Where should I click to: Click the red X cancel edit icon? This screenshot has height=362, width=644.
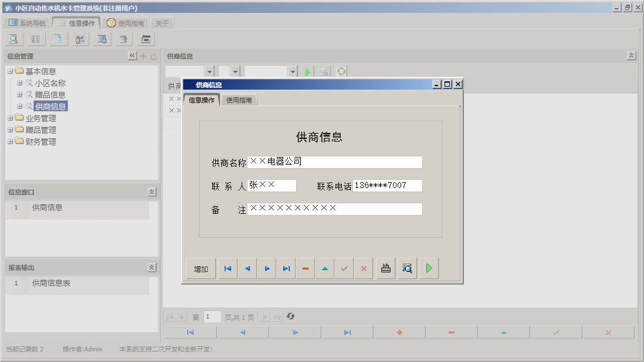364,268
